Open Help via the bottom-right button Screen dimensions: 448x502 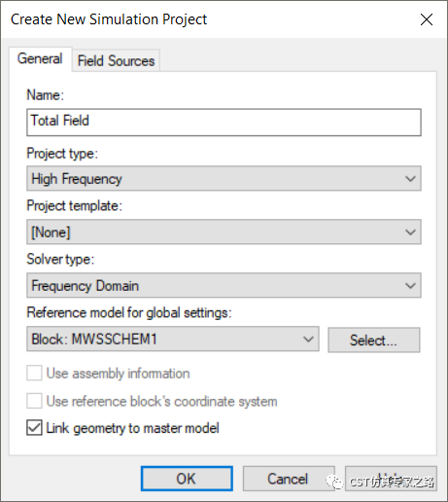[391, 479]
